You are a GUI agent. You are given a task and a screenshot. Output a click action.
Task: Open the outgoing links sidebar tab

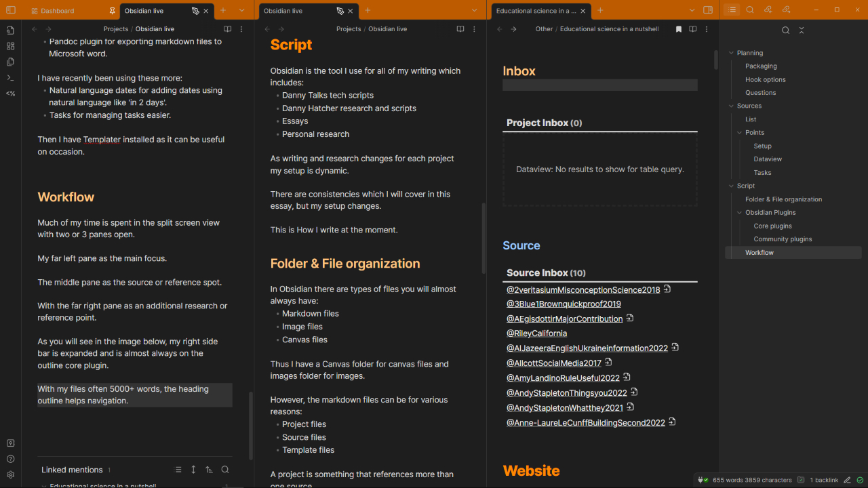click(x=787, y=10)
